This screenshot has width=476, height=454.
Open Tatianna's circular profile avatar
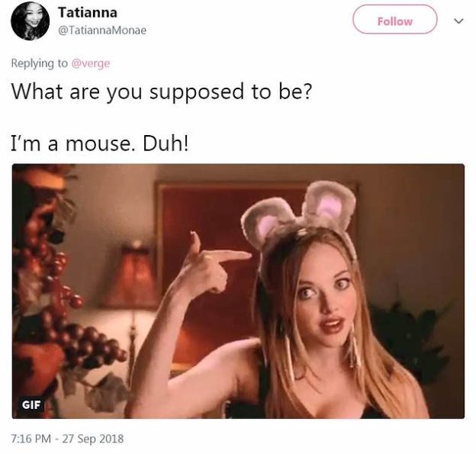[30, 21]
